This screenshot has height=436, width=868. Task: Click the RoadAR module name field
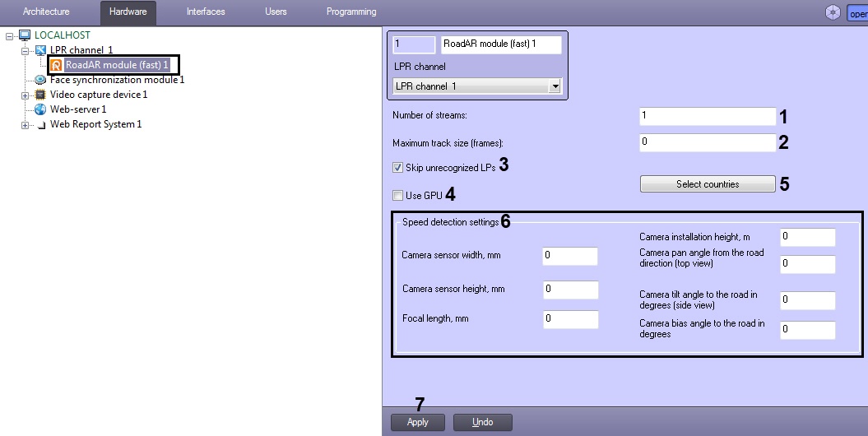[x=501, y=44]
